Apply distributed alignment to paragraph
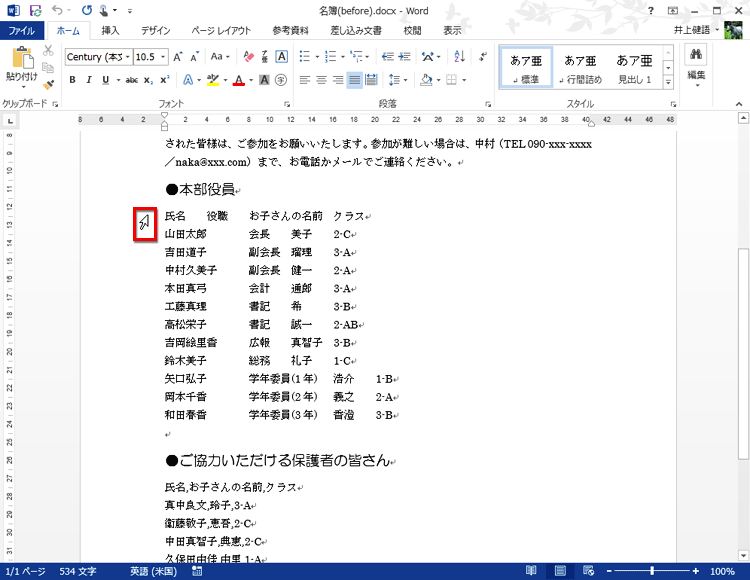This screenshot has height=580, width=750. (x=371, y=80)
